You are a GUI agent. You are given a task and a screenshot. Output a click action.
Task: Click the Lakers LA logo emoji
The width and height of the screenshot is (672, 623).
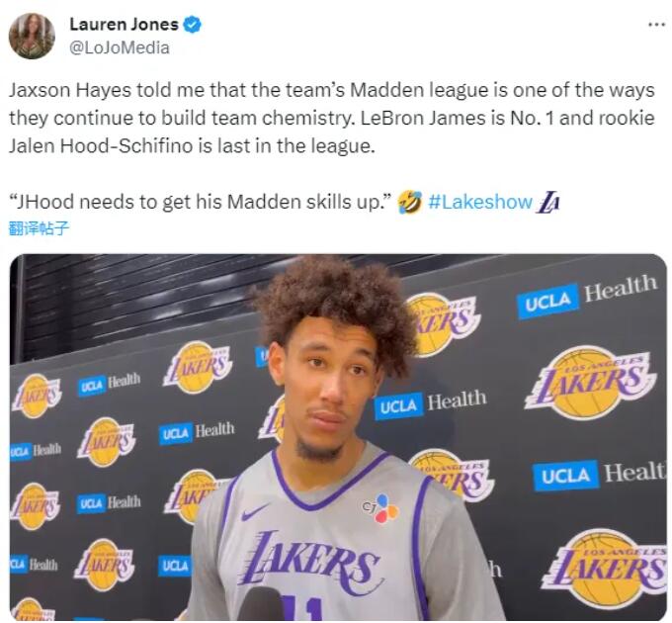548,202
